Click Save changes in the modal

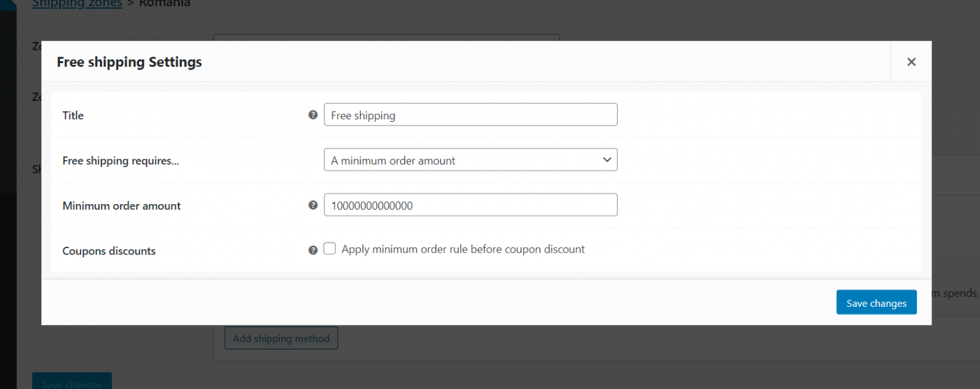[876, 302]
